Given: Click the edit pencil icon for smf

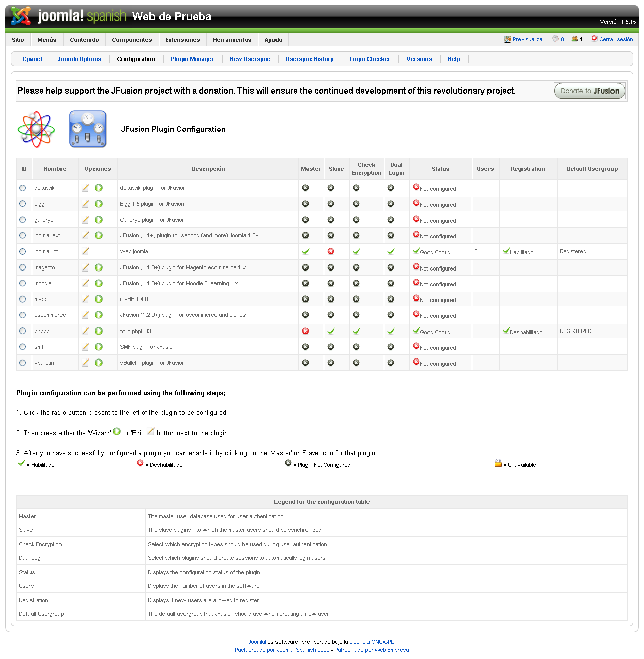Looking at the screenshot, I should [85, 347].
